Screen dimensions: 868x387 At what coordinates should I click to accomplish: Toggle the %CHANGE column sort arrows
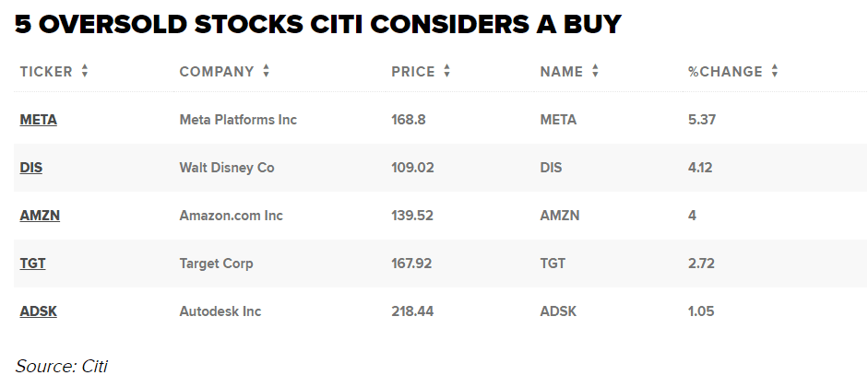click(x=775, y=72)
